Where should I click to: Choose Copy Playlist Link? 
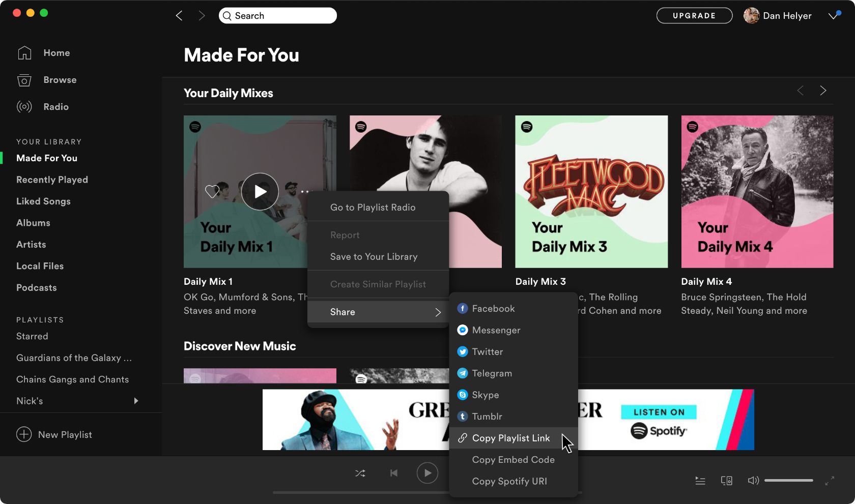point(514,438)
